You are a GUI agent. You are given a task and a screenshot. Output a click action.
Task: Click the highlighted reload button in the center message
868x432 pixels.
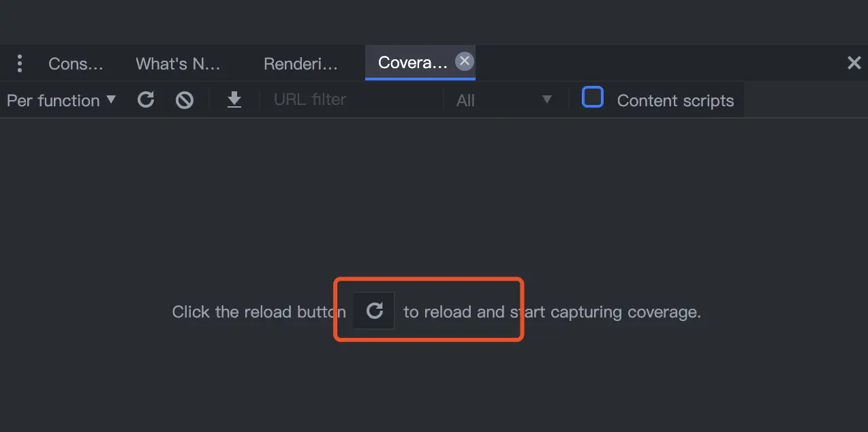coord(374,311)
